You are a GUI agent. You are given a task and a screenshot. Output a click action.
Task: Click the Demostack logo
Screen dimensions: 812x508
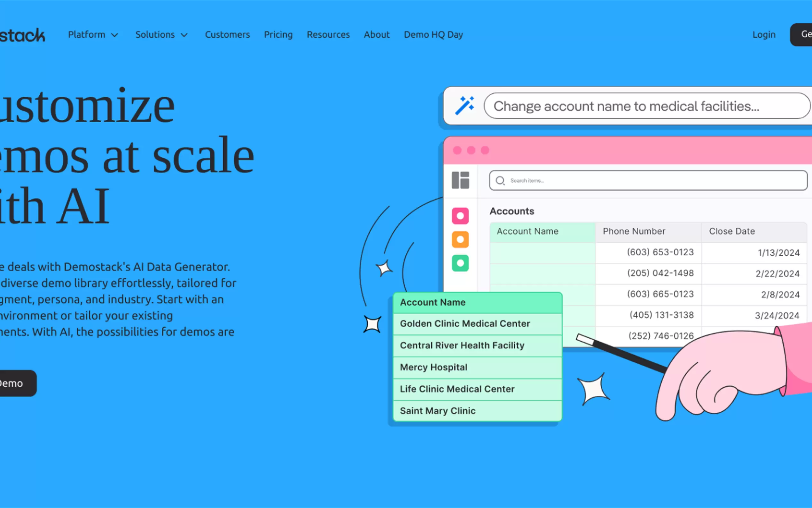pyautogui.click(x=22, y=35)
